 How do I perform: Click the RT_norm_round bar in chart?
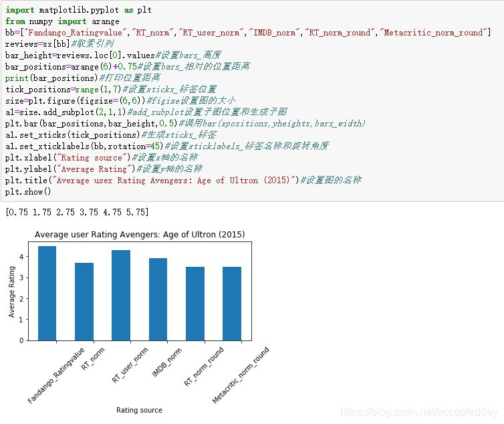click(x=195, y=304)
